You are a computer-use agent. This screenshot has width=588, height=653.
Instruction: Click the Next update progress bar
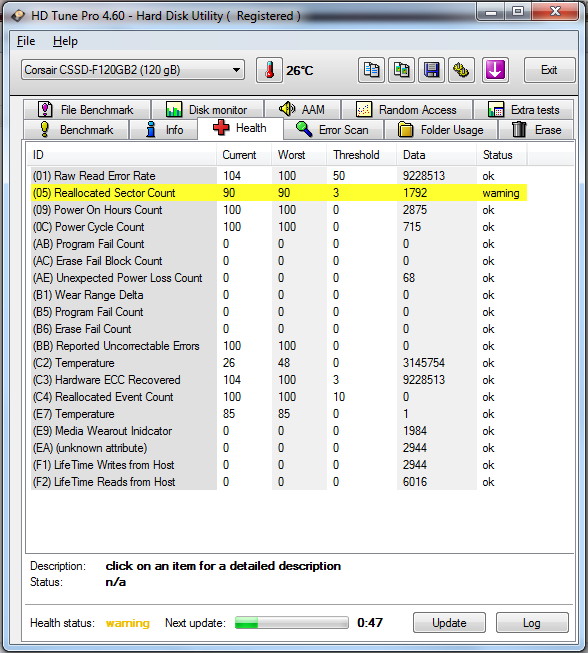click(x=292, y=623)
